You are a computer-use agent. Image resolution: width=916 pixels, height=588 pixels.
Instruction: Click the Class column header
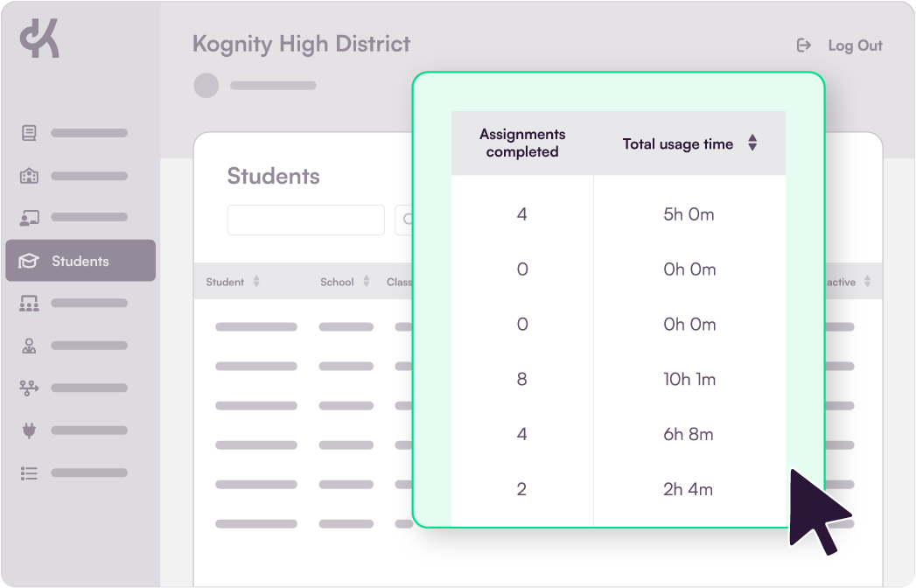399,282
